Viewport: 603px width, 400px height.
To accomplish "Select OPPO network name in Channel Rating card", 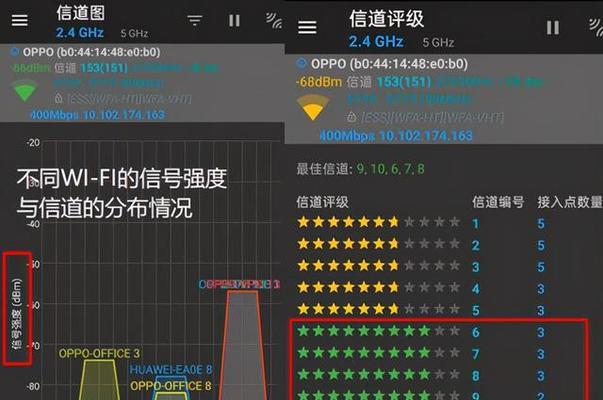I will pos(389,64).
